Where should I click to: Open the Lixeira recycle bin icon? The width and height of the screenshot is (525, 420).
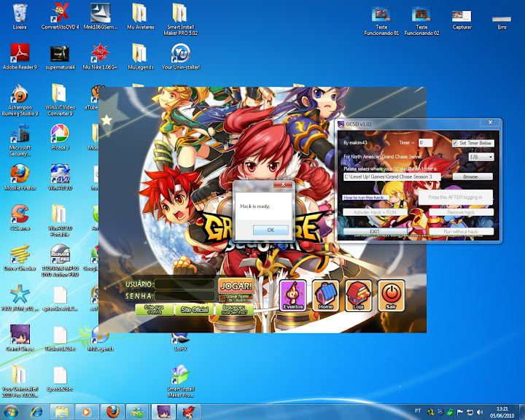coord(20,17)
